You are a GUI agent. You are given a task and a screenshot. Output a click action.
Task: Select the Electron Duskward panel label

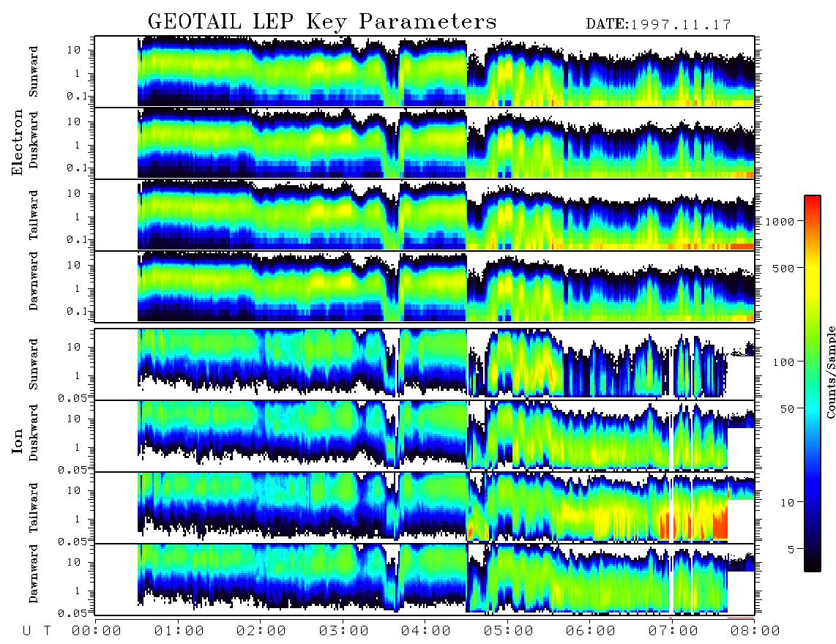(34, 140)
